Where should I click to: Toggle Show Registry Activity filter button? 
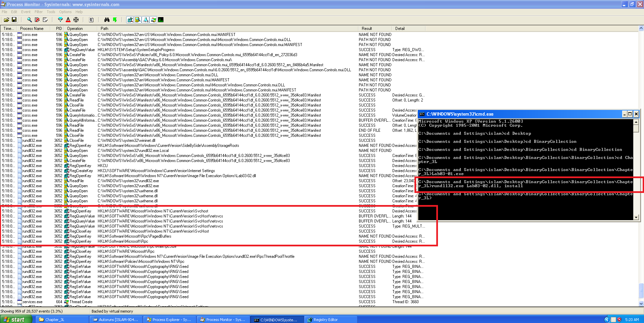tap(130, 20)
